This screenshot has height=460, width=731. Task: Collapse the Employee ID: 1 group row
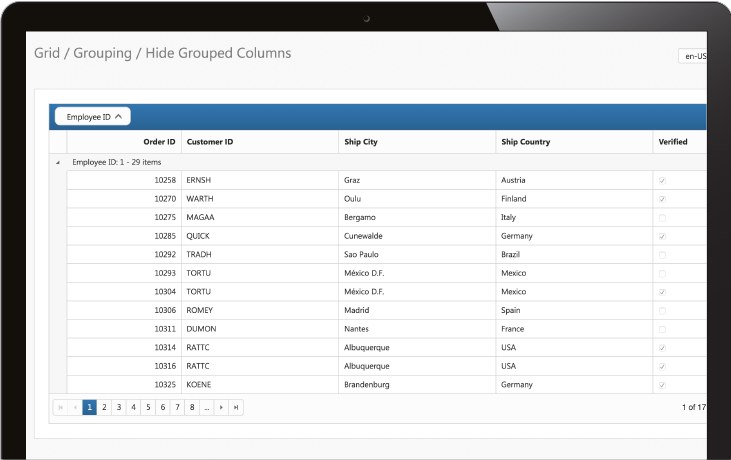click(57, 162)
